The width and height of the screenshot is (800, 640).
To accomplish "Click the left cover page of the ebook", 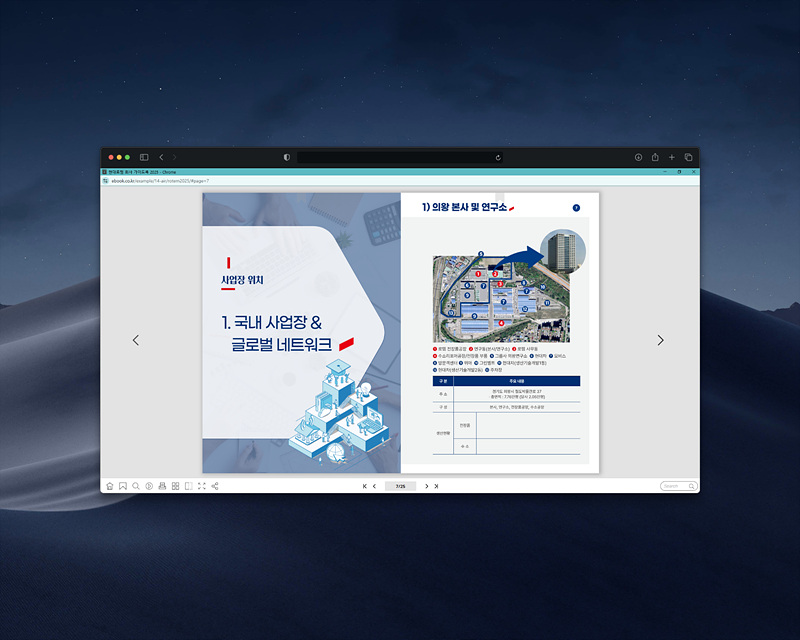I will [x=302, y=333].
